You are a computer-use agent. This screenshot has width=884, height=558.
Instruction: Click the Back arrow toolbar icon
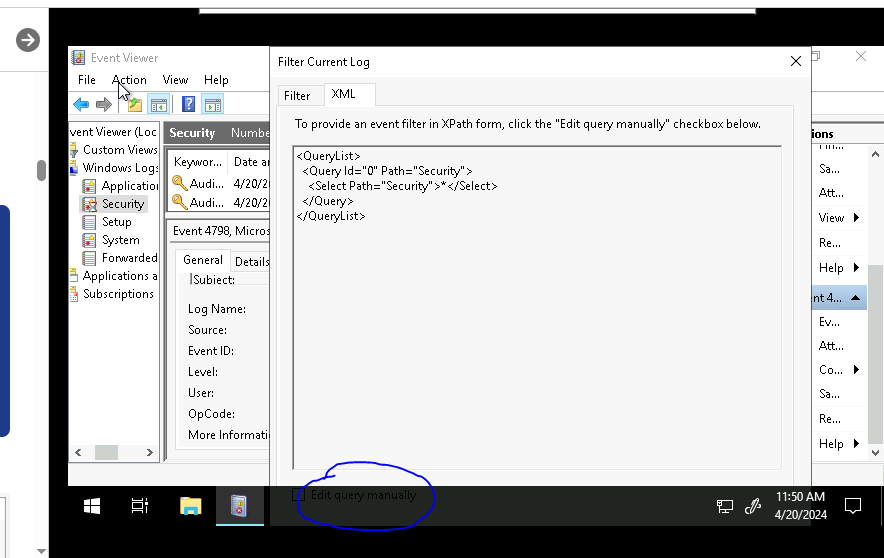pos(81,105)
